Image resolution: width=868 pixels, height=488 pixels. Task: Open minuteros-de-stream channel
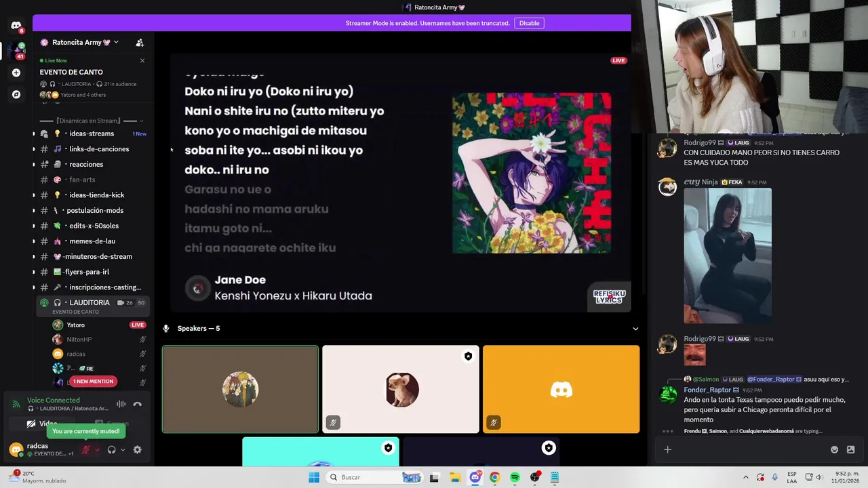(x=93, y=257)
